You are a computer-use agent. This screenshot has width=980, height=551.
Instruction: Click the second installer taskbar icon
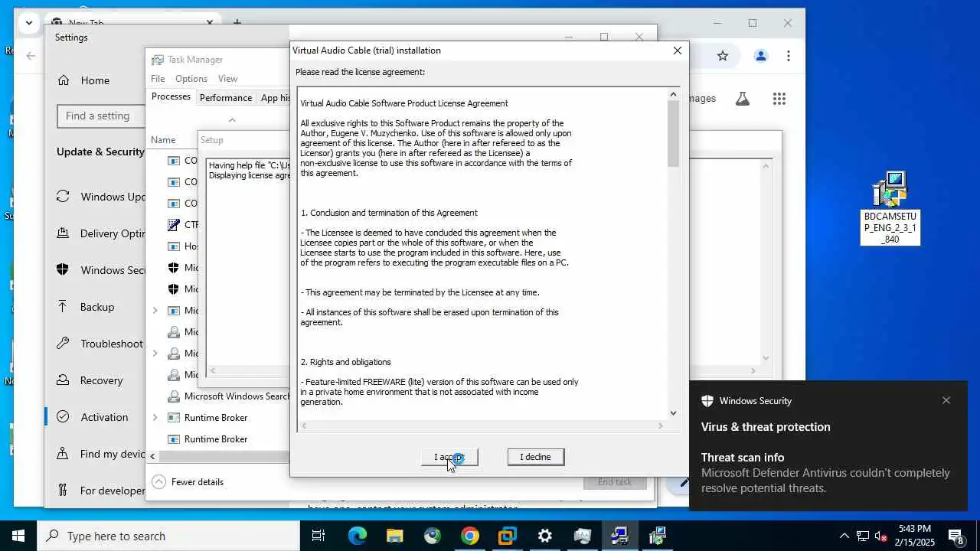coord(658,536)
